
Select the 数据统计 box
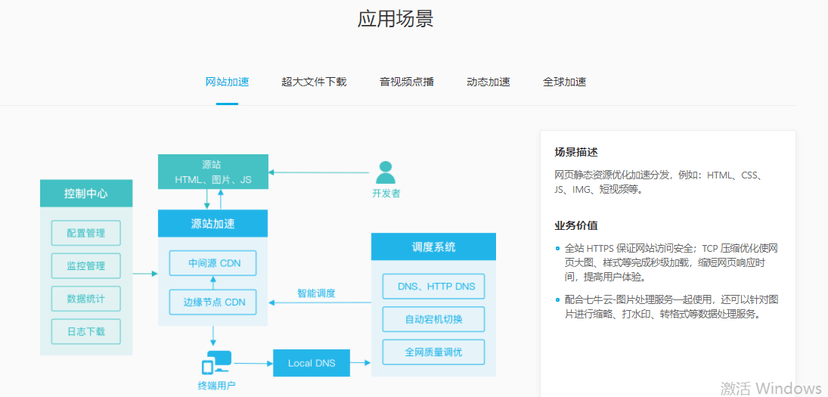click(86, 299)
